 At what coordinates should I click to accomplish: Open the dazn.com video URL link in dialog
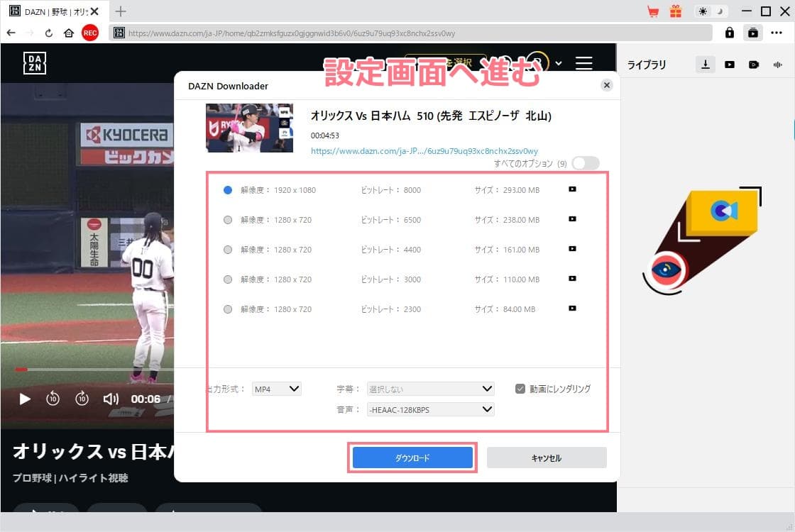[424, 151]
